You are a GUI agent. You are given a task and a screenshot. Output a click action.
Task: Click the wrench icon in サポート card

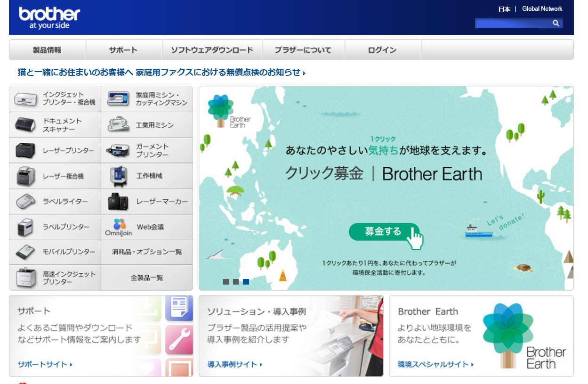pyautogui.click(x=179, y=340)
